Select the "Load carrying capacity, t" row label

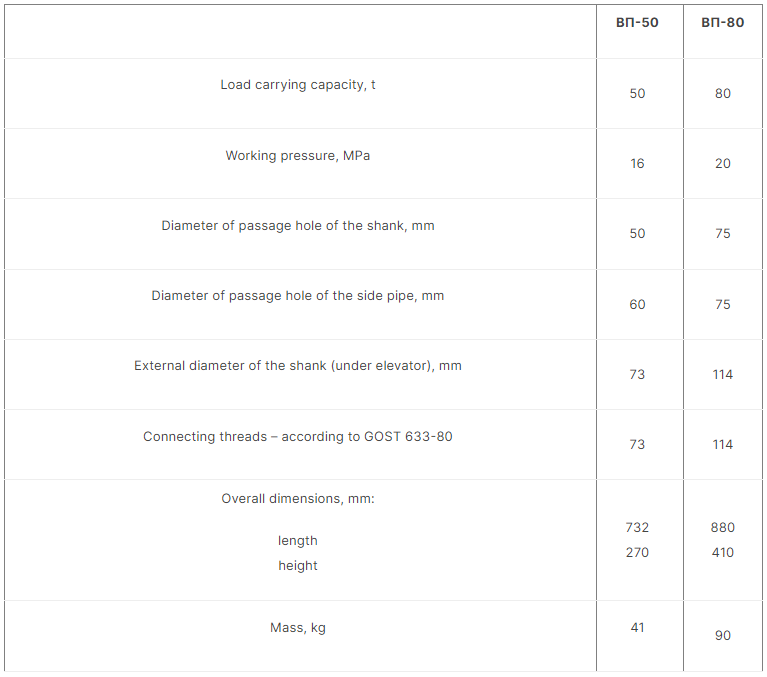(298, 85)
